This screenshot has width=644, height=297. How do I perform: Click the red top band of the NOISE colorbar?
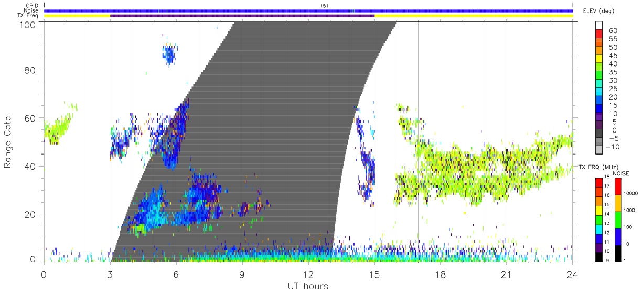[618, 186]
